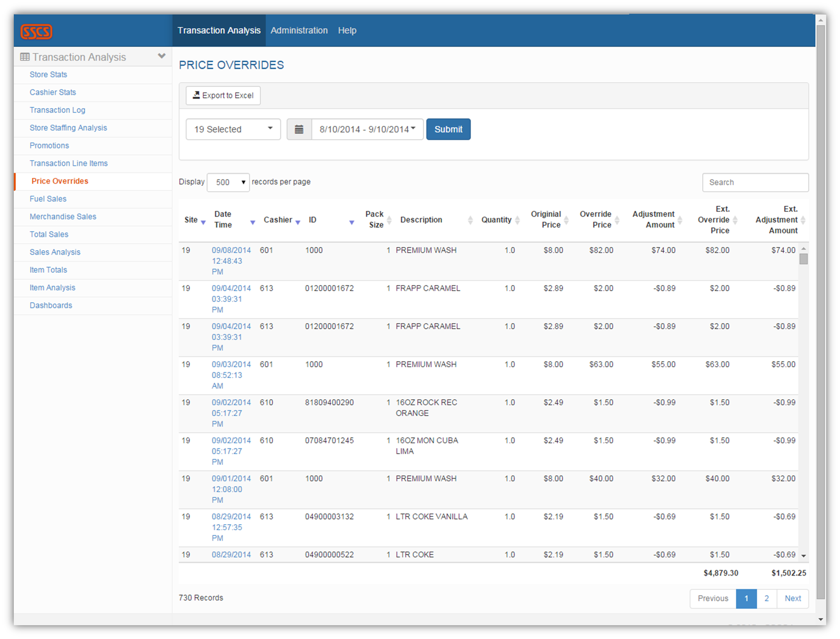Click the calendar icon beside date range
840x639 pixels.
(299, 130)
